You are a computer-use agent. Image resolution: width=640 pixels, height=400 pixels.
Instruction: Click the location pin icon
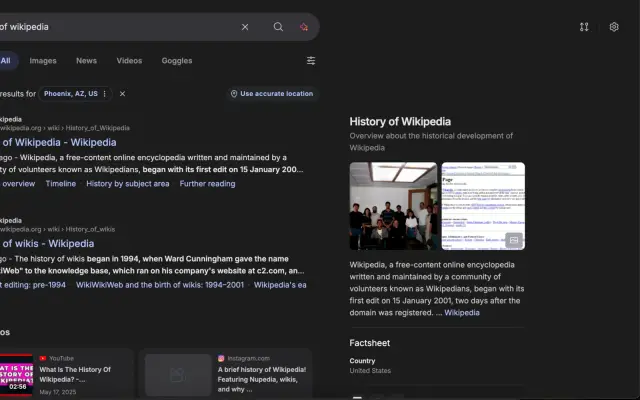click(x=234, y=94)
